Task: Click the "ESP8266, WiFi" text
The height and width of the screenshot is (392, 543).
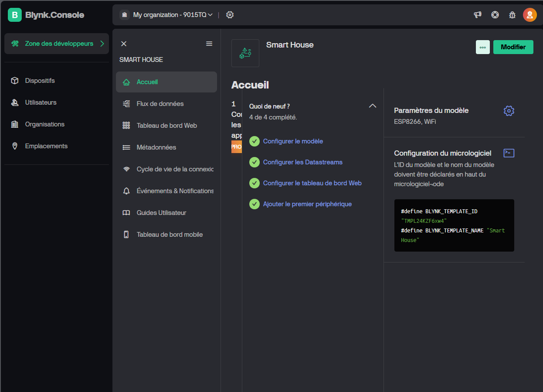Action: [415, 122]
